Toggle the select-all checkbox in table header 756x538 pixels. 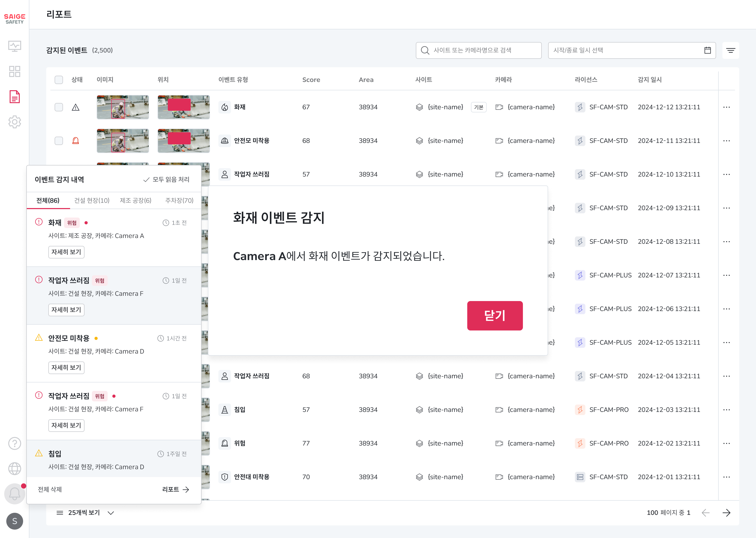[x=59, y=80]
